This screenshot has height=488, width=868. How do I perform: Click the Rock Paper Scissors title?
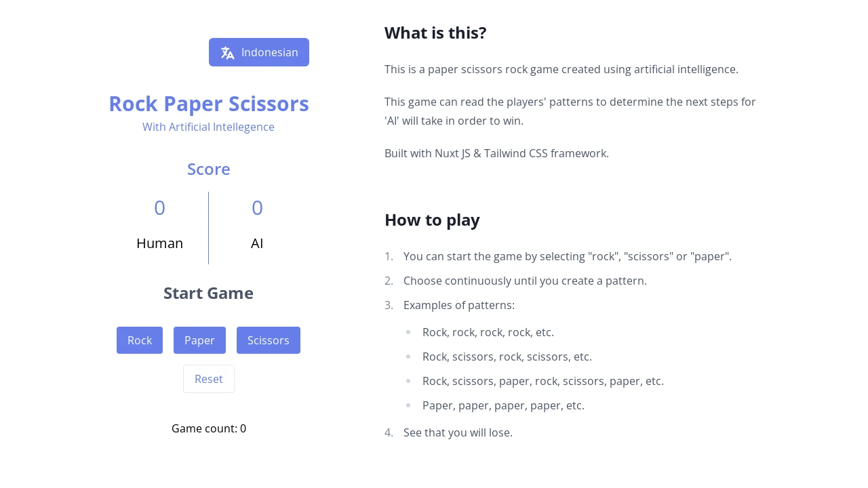[209, 104]
